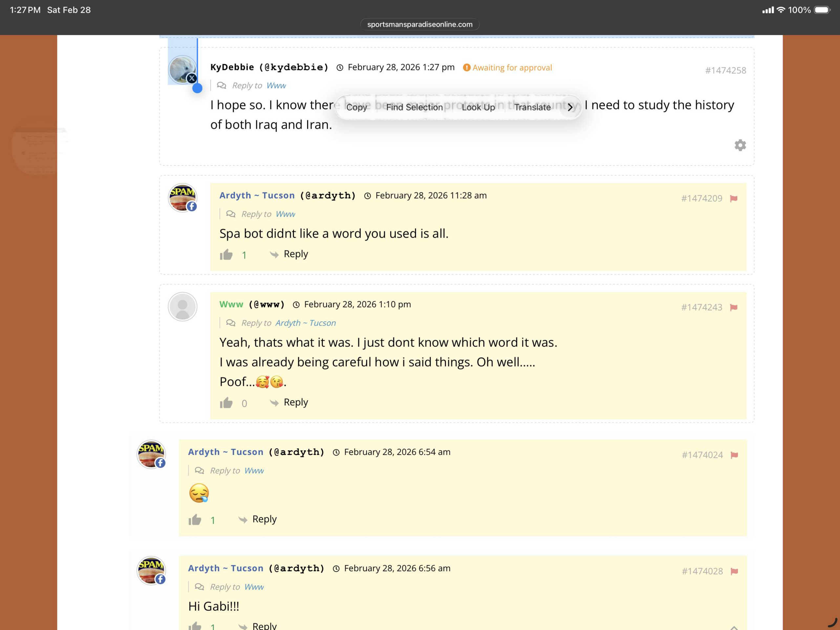This screenshot has height=630, width=840.
Task: Click the like count 1 on 11:28 am post
Action: coord(244,255)
